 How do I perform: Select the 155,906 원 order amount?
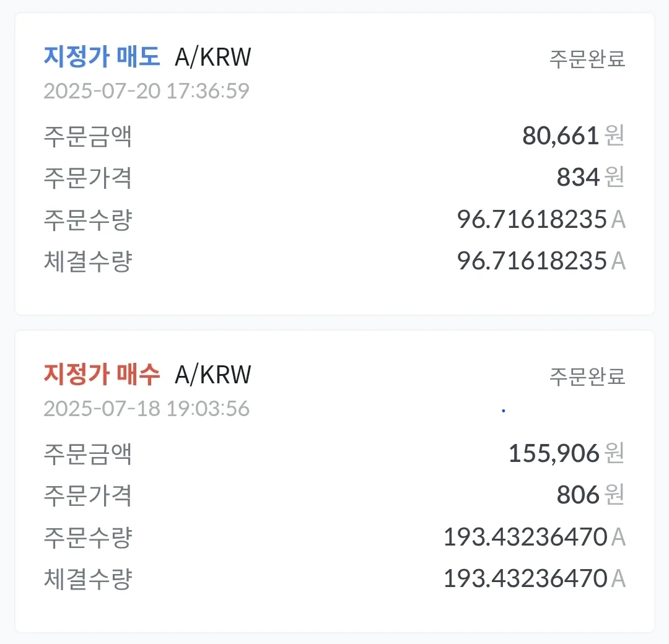point(566,454)
